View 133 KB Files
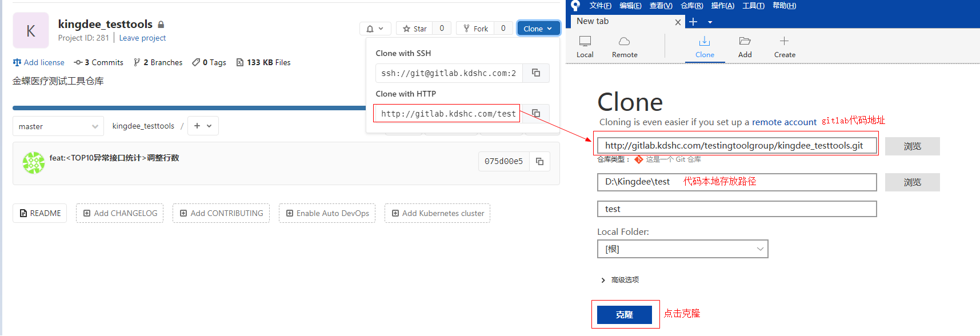The image size is (980, 336). click(263, 62)
